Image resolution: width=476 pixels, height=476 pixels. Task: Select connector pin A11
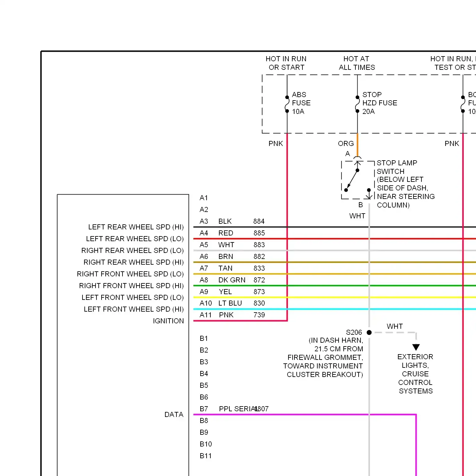206,315
